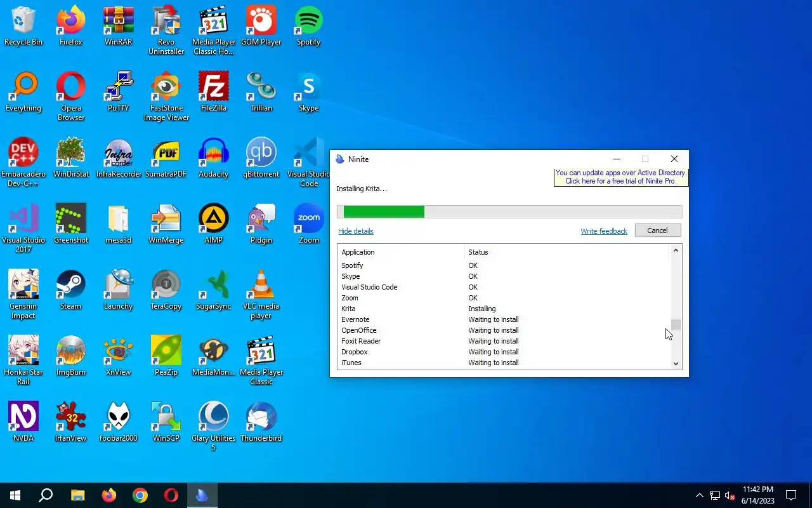Click the details list scroll down arrow
This screenshot has height=508, width=812.
point(676,364)
